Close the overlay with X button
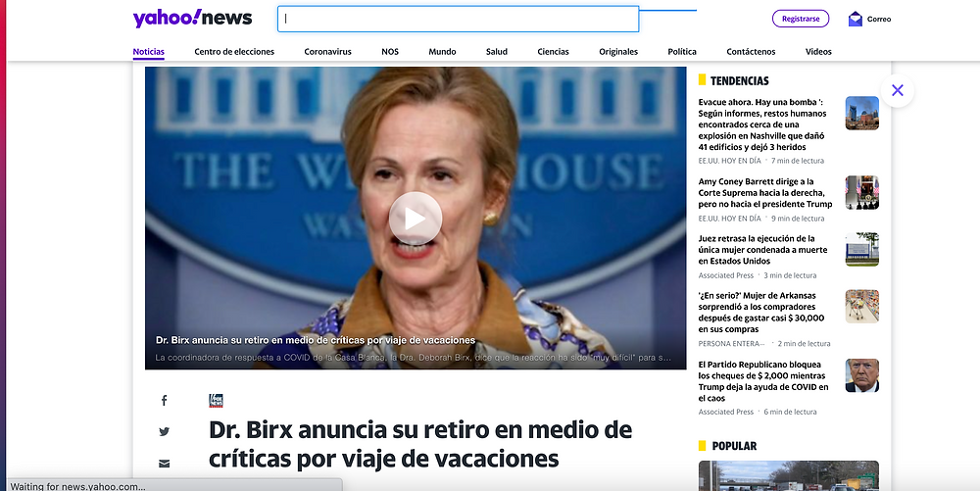Screen dimensions: 980x491 point(898,90)
